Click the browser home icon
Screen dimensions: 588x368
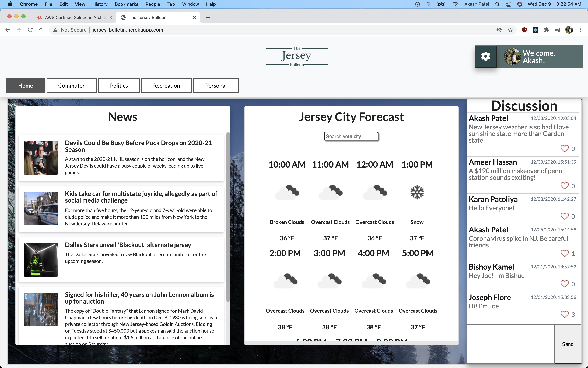[x=41, y=30]
